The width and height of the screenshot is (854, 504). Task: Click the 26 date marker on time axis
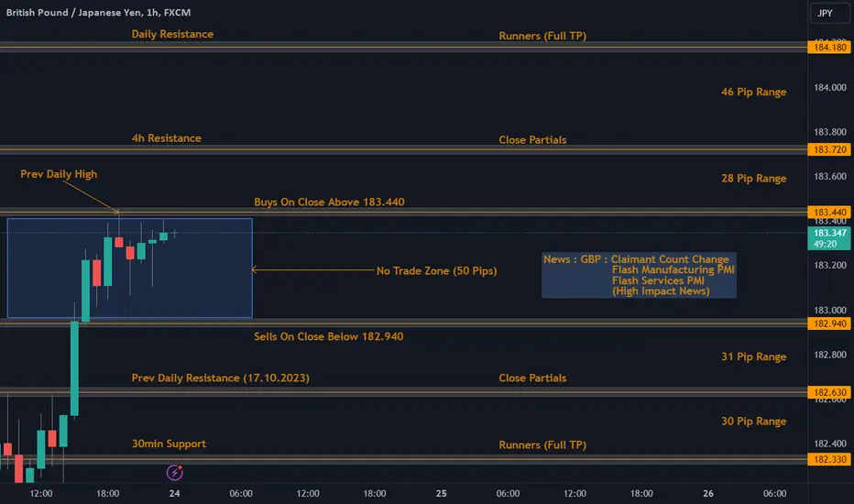pos(708,493)
